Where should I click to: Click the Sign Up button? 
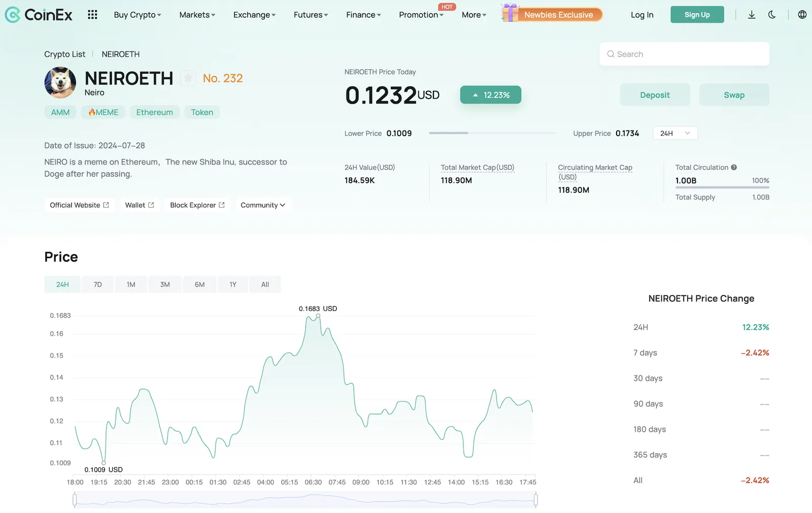point(697,15)
